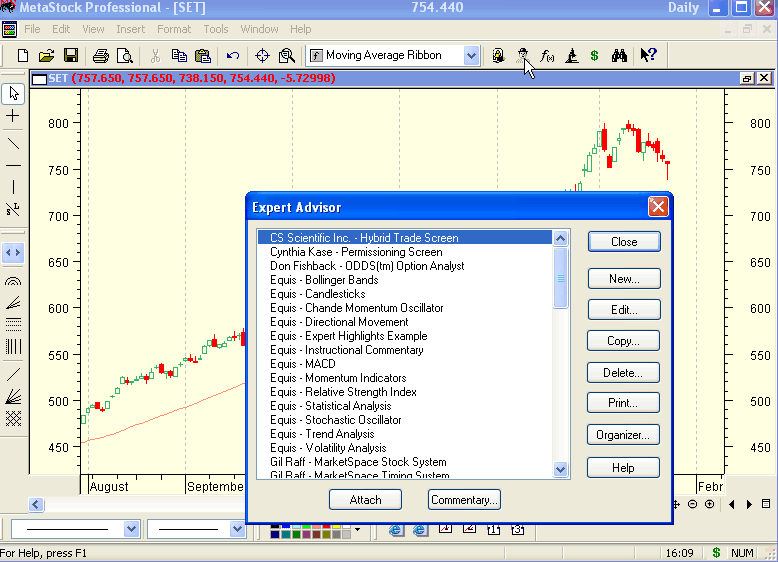Open the Indicator Builder f(x) icon

point(547,56)
